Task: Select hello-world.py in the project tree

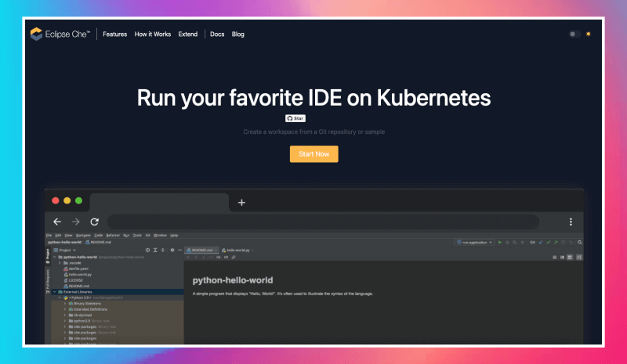Action: tap(78, 275)
